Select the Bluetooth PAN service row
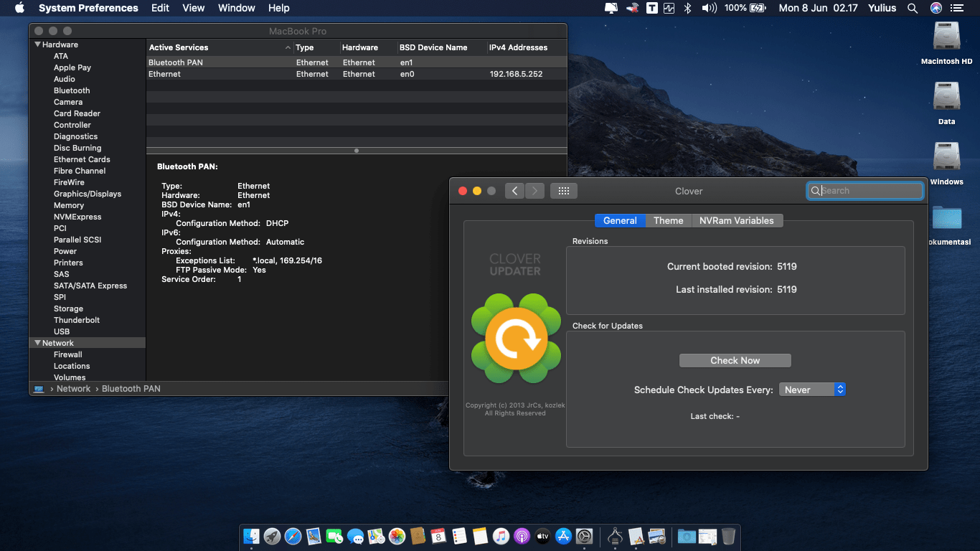The width and height of the screenshot is (980, 551). [357, 62]
